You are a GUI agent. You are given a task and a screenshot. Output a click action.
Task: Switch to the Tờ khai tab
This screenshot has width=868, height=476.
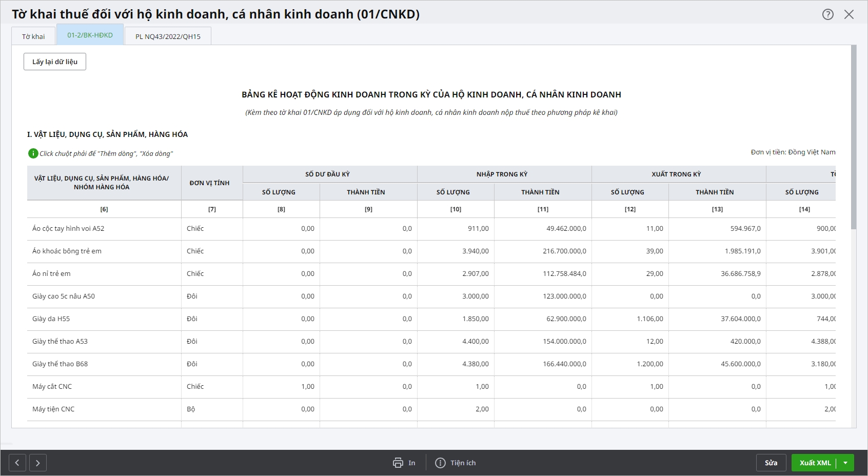click(33, 36)
